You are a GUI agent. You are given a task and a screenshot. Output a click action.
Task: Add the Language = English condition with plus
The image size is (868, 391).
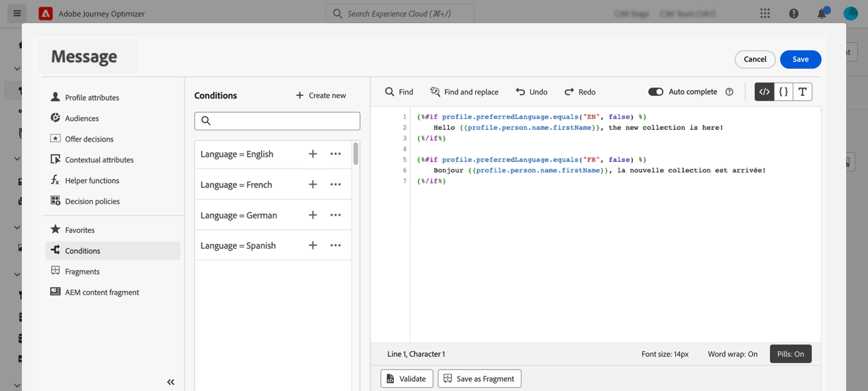(x=313, y=154)
